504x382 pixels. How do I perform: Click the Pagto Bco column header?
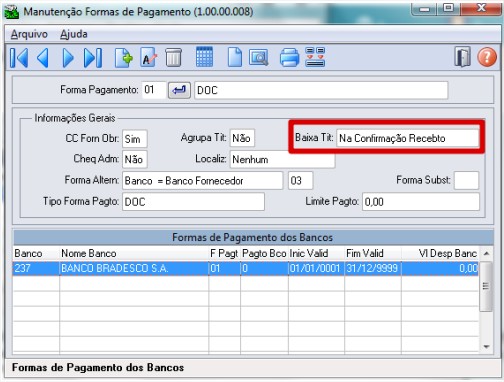click(264, 253)
